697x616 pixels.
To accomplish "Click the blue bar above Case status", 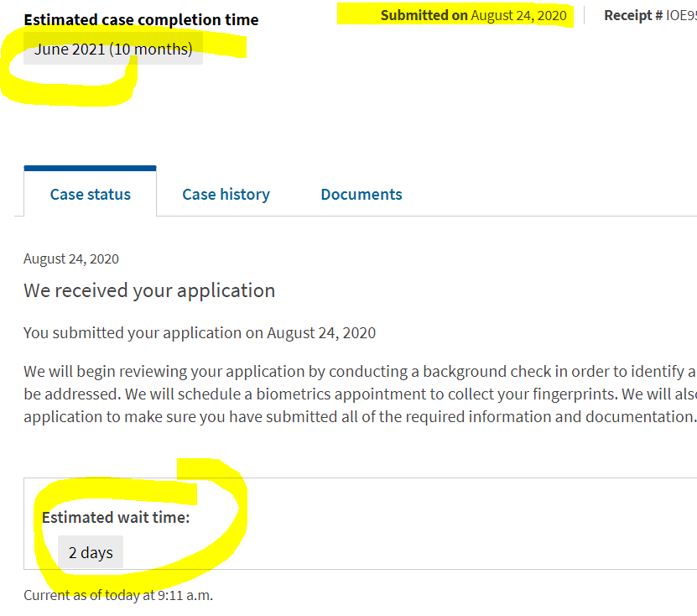I will [x=91, y=168].
